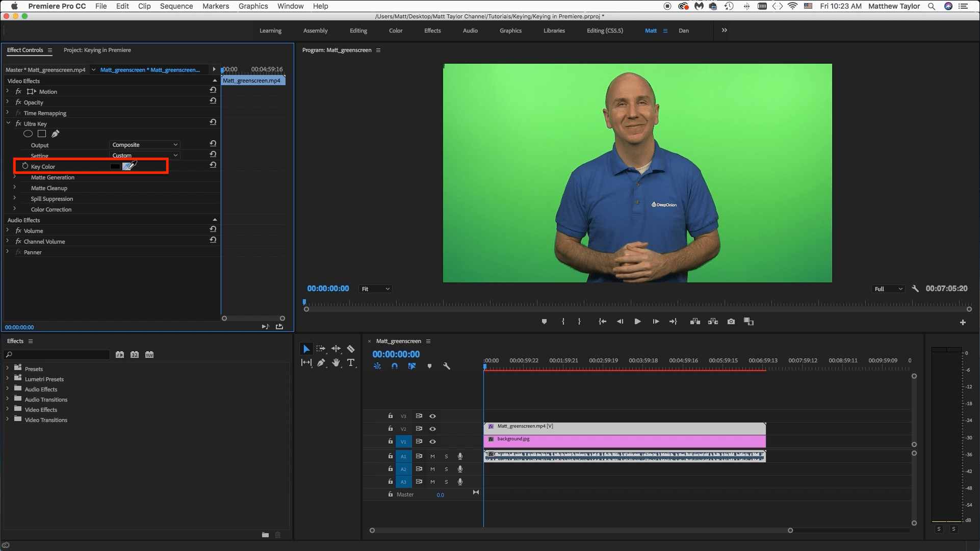980x551 pixels.
Task: Select the Track Select Forward tool
Action: [x=321, y=349]
